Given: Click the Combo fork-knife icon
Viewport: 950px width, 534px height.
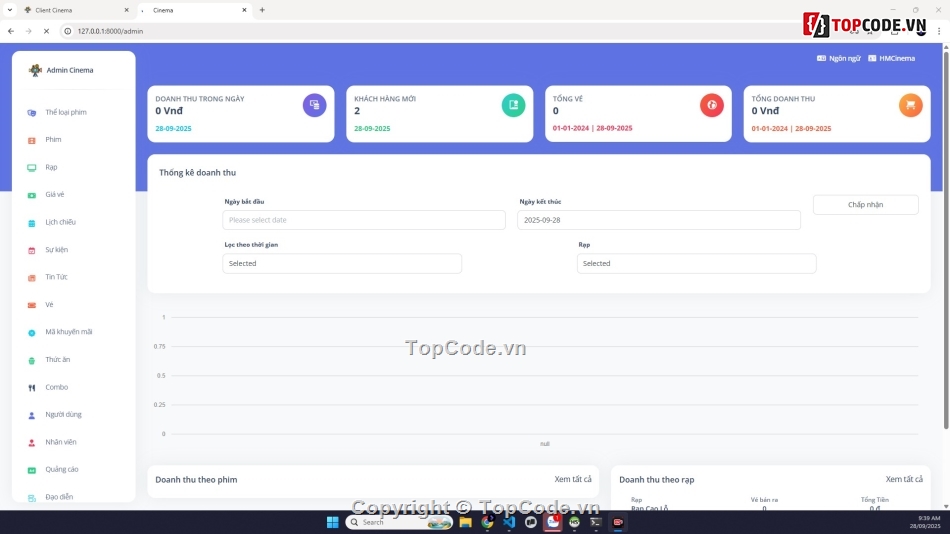Looking at the screenshot, I should pos(32,388).
